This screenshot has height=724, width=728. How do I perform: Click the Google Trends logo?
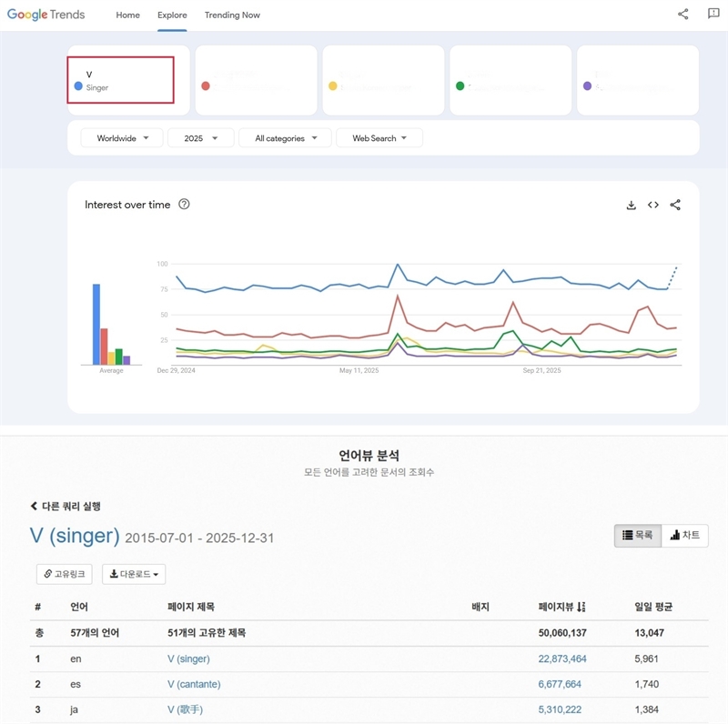coord(46,15)
